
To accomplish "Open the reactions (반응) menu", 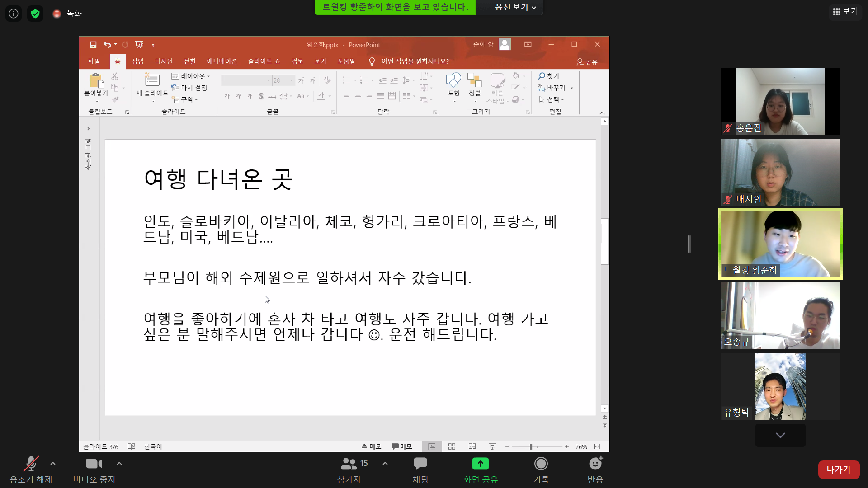I will [595, 464].
